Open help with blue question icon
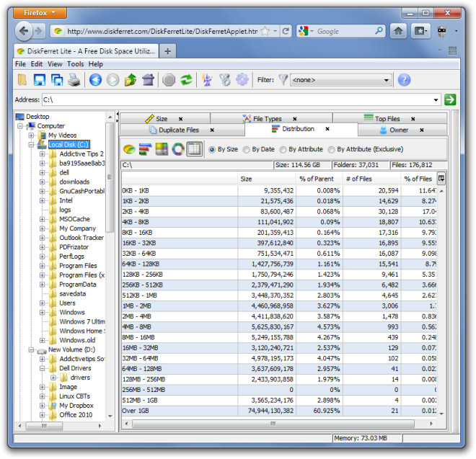This screenshot has width=476, height=459. tap(404, 80)
